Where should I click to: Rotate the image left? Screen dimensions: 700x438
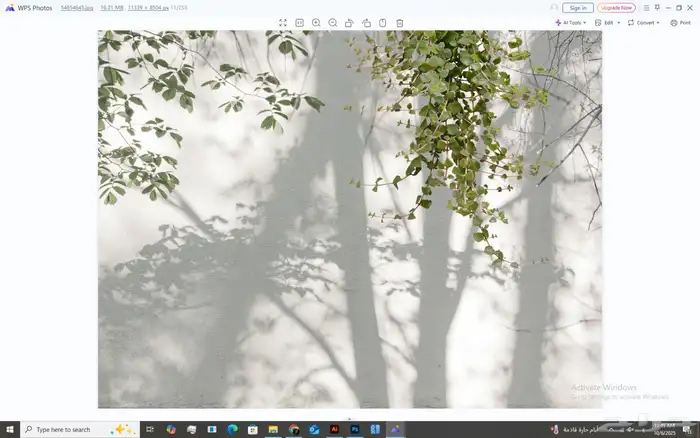coord(349,22)
